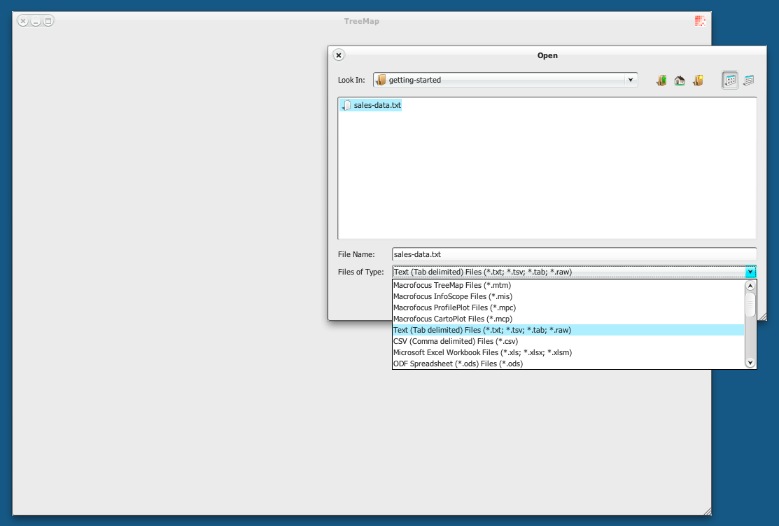
Task: Expand the Look In folder dropdown
Action: [x=631, y=80]
